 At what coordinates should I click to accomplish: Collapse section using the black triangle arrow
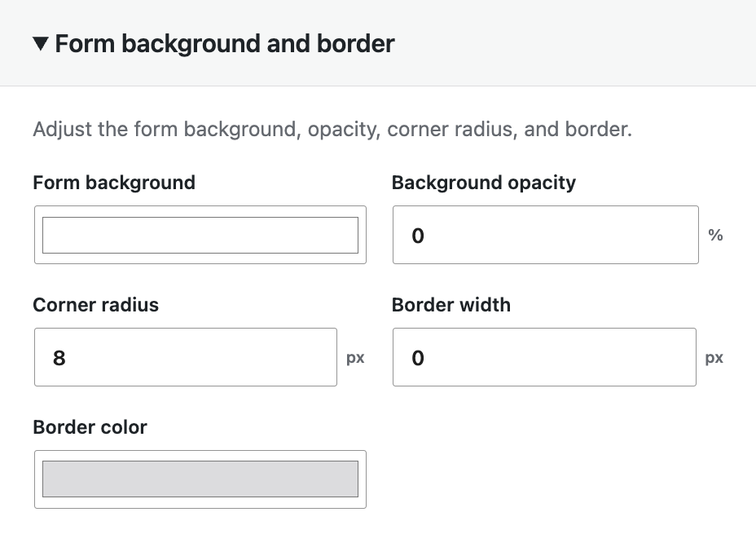pos(41,44)
